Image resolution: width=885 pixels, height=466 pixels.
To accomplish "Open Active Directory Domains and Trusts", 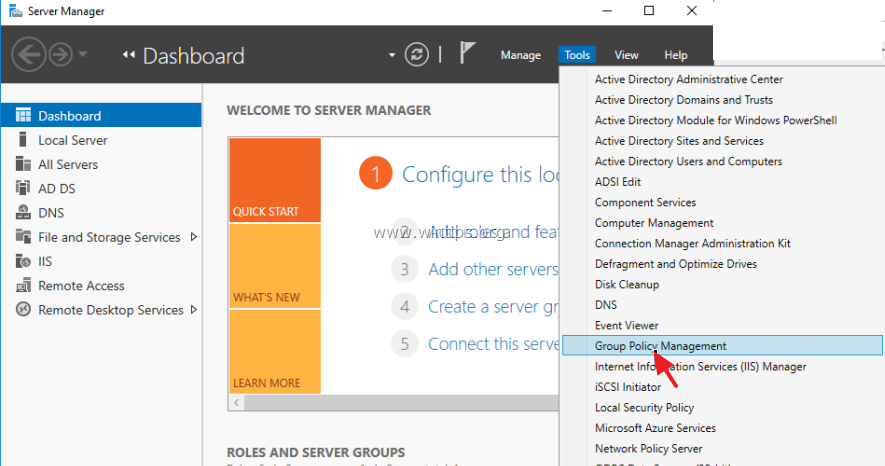I will coord(684,100).
